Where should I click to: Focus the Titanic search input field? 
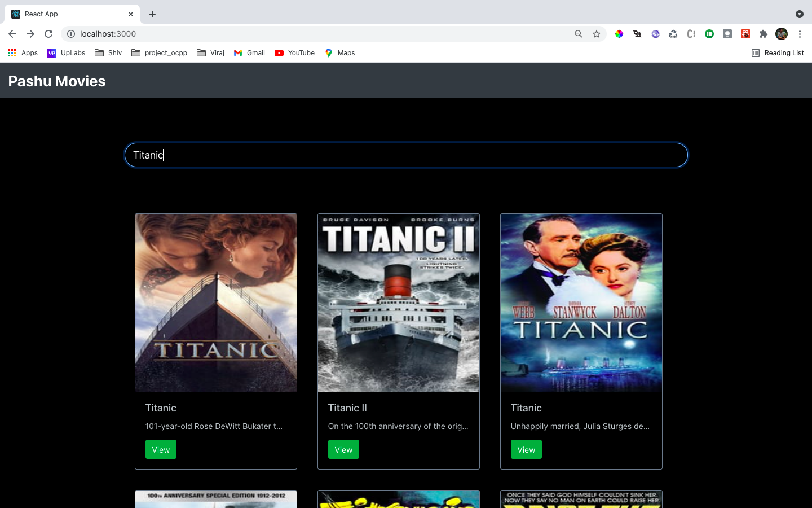(405, 155)
